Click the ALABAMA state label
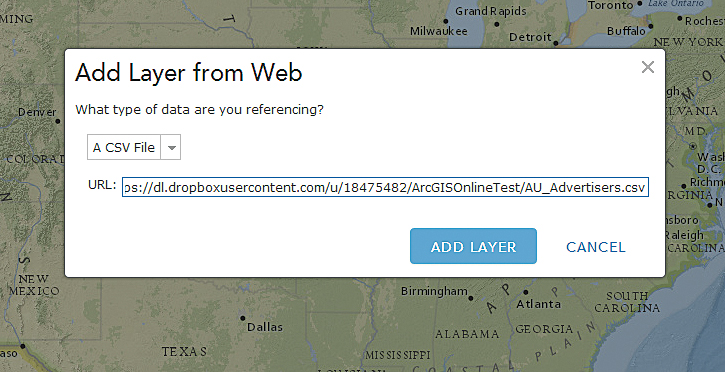 (467, 334)
